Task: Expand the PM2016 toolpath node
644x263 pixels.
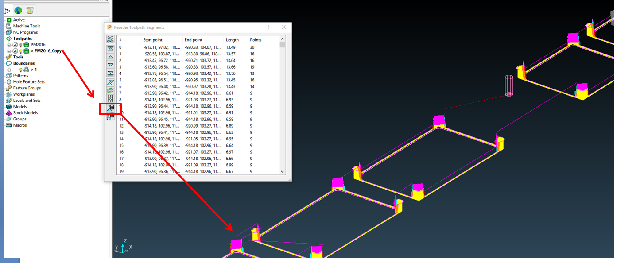Action: coord(9,45)
